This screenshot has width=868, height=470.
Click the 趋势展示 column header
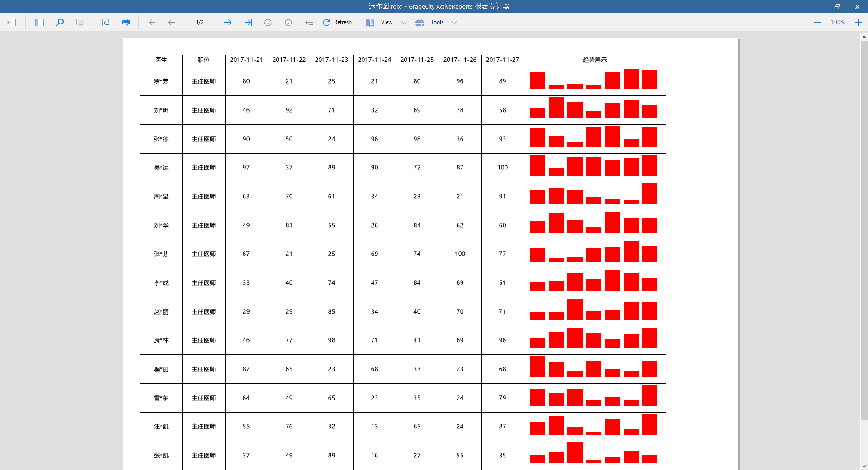tap(595, 60)
